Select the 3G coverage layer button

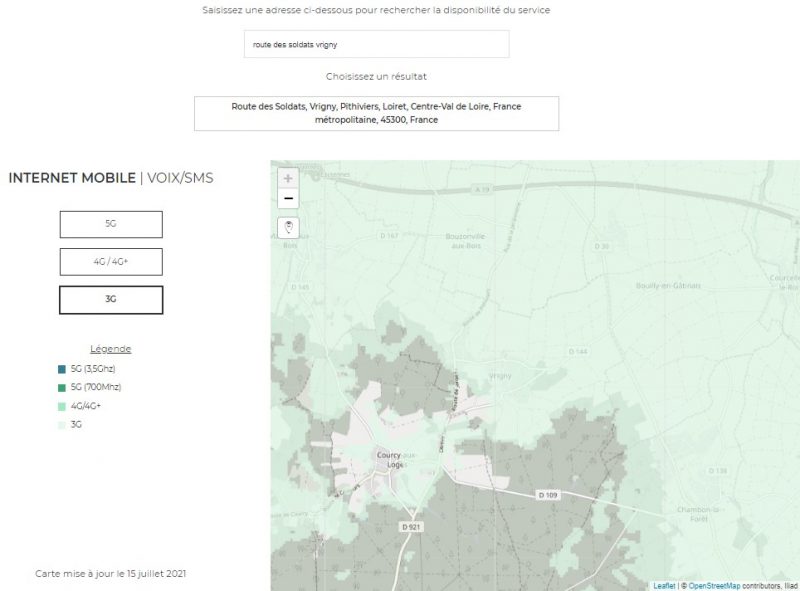[x=111, y=300]
